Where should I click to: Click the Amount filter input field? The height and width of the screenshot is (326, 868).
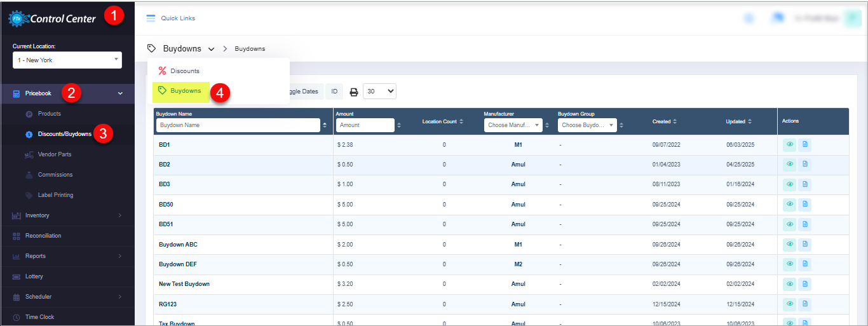pos(365,125)
